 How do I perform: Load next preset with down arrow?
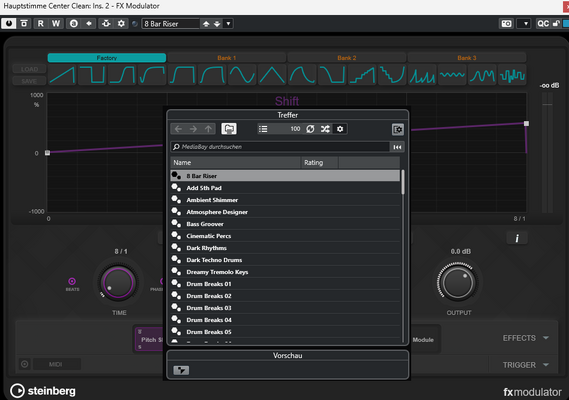217,24
